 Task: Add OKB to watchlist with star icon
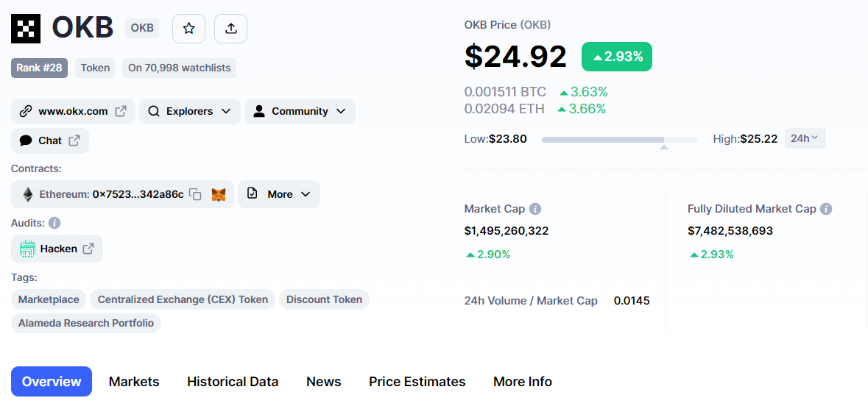(188, 29)
